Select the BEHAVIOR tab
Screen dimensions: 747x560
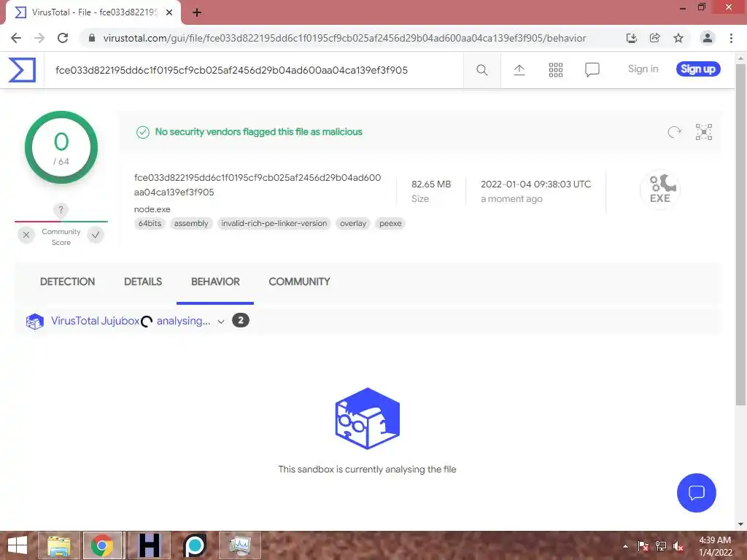[215, 282]
